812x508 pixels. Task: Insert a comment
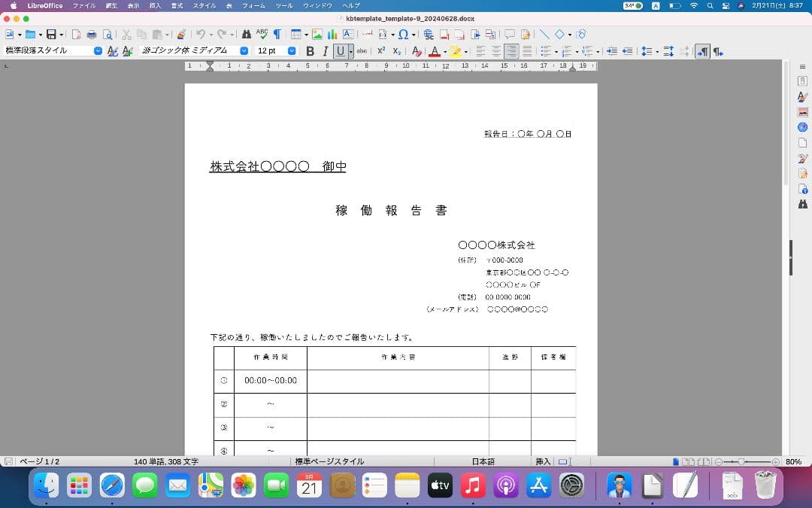click(511, 34)
